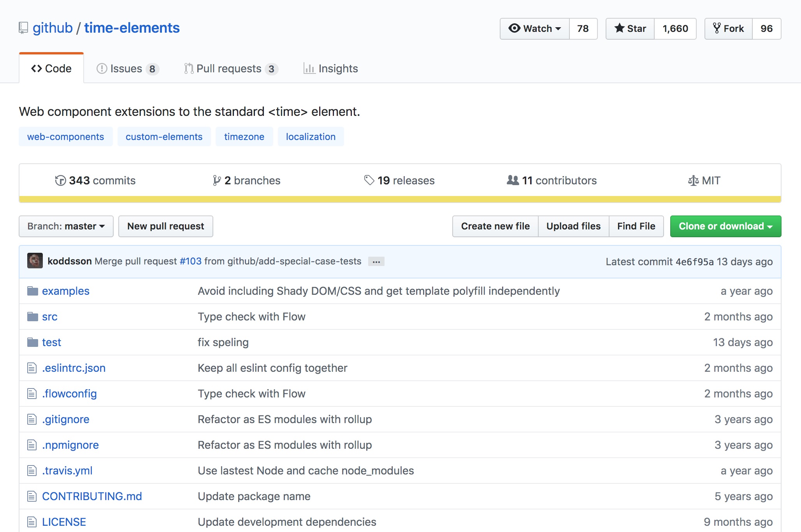Click the .travis.yml file icon
Viewport: 801px width, 532px height.
coord(32,471)
